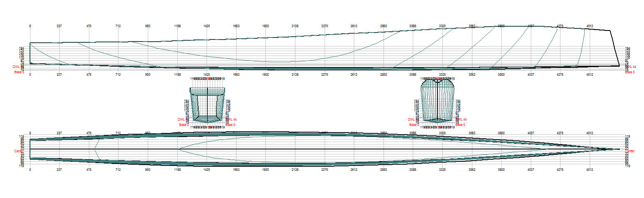This screenshot has height=198, width=644.
Task: Click DWL 44 label right of right body plan
Action: coord(461,119)
